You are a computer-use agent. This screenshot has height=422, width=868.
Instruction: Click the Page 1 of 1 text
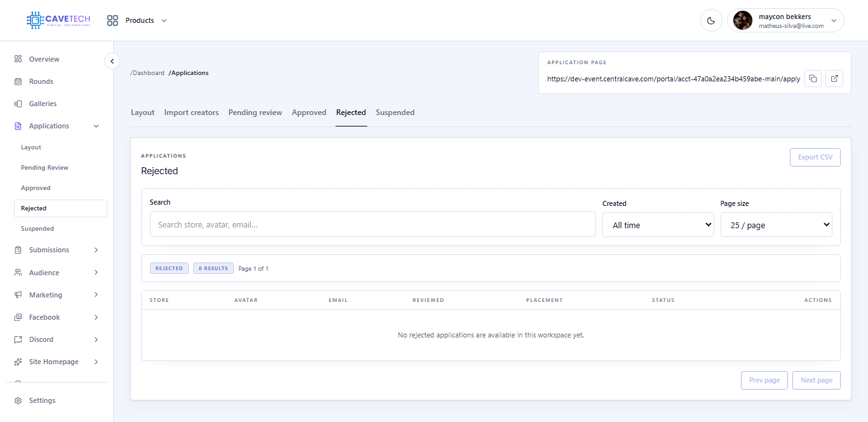(x=254, y=269)
